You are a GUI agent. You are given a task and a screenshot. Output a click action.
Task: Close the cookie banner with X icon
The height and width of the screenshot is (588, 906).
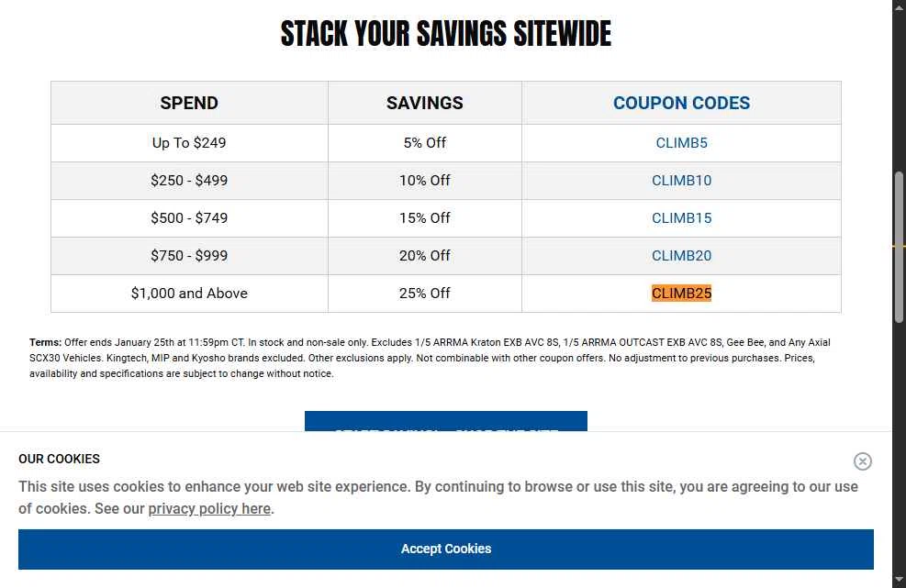pyautogui.click(x=862, y=461)
